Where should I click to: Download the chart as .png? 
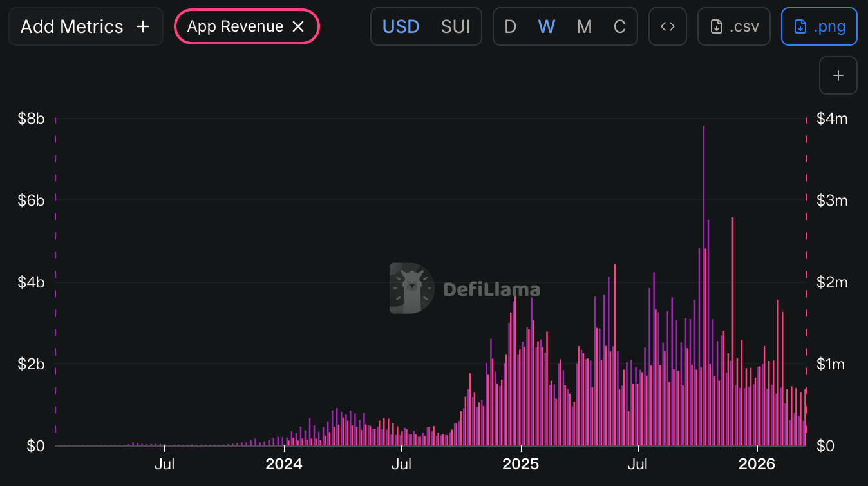pos(819,26)
